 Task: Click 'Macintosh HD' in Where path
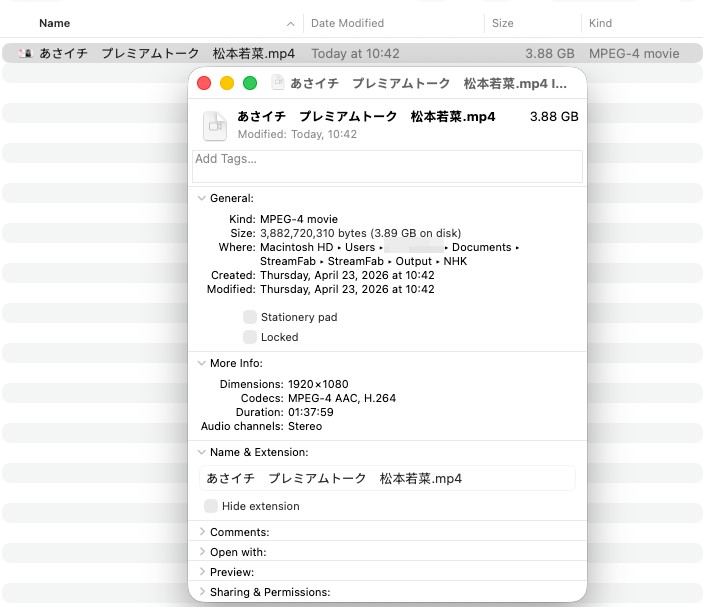tap(296, 247)
